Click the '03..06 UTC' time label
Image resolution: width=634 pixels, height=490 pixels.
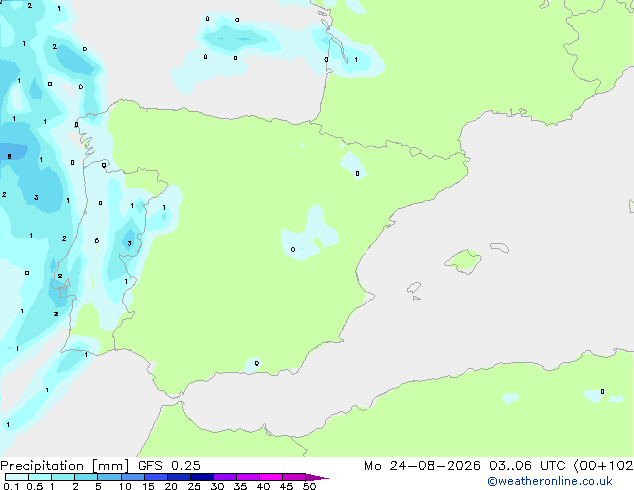coord(526,466)
